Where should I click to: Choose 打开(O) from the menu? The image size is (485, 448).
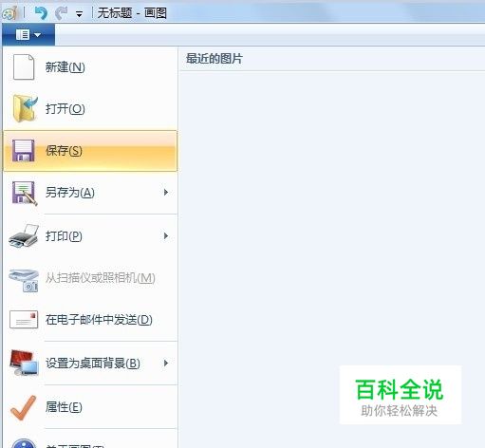(x=90, y=109)
